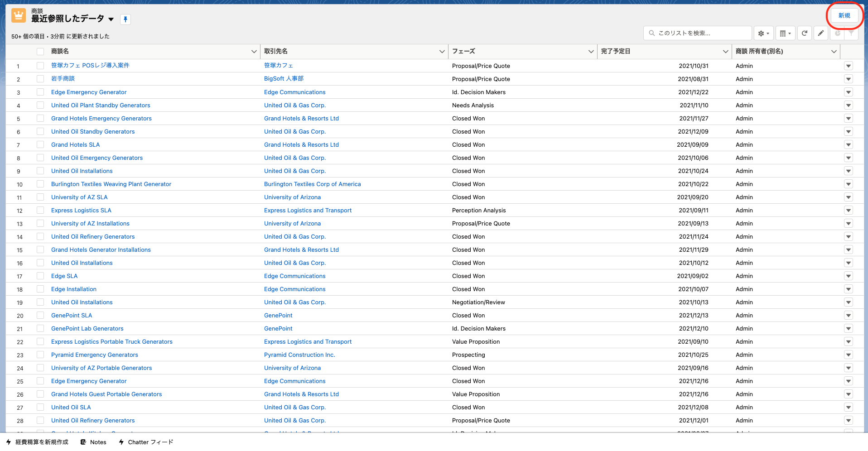The height and width of the screenshot is (451, 868).
Task: Click the pencil inline-edit list icon
Action: [821, 33]
